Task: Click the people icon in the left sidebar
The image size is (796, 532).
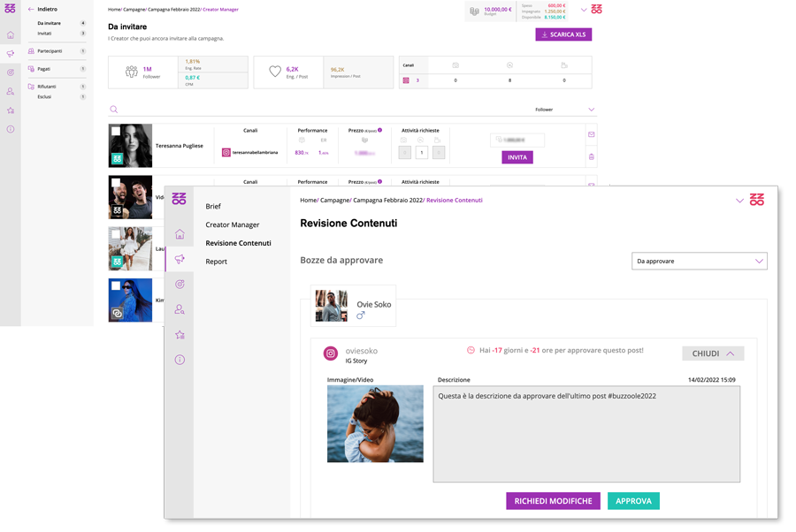Action: pos(11,91)
